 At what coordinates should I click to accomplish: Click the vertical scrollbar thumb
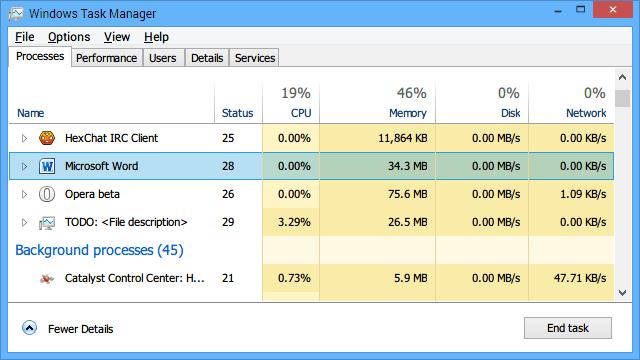[622, 98]
